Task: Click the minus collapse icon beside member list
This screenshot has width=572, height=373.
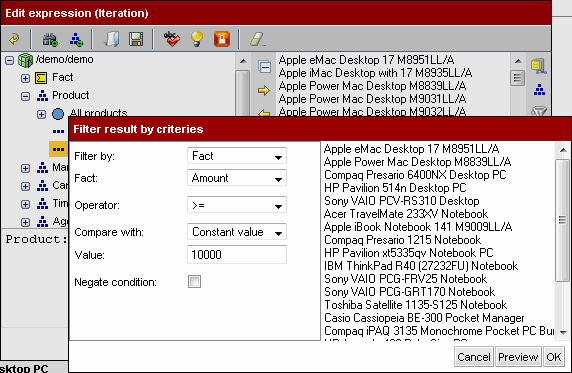Action: [x=264, y=67]
